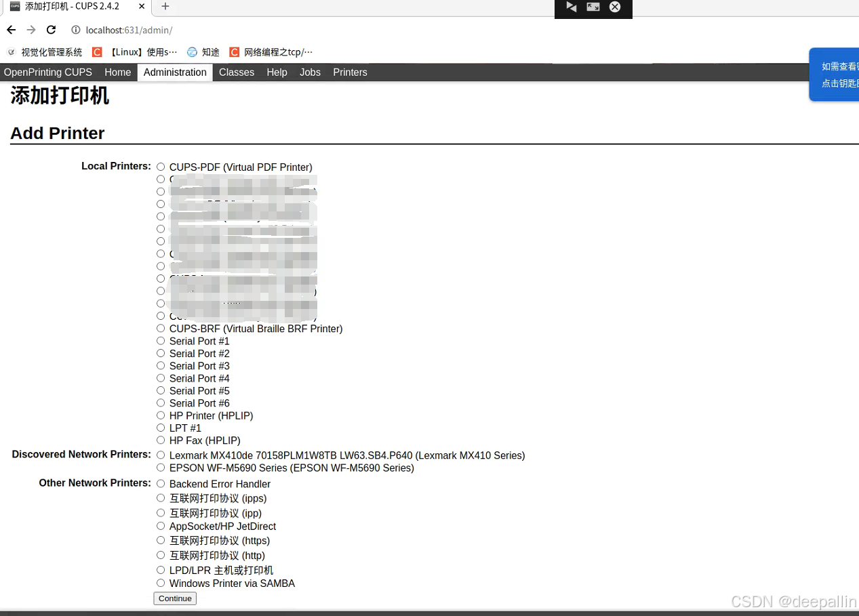Open a new browser tab with plus icon
Image resolution: width=859 pixels, height=616 pixels.
click(165, 7)
